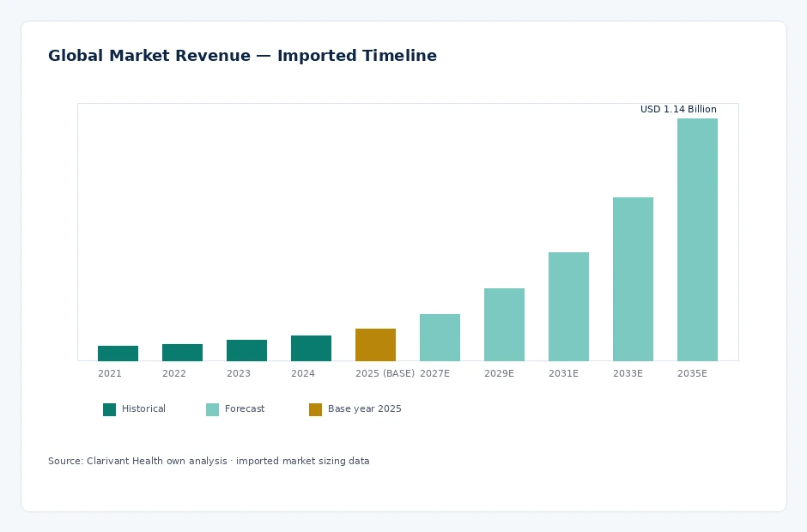Click the USD 1.14 Billion data label

coord(678,109)
